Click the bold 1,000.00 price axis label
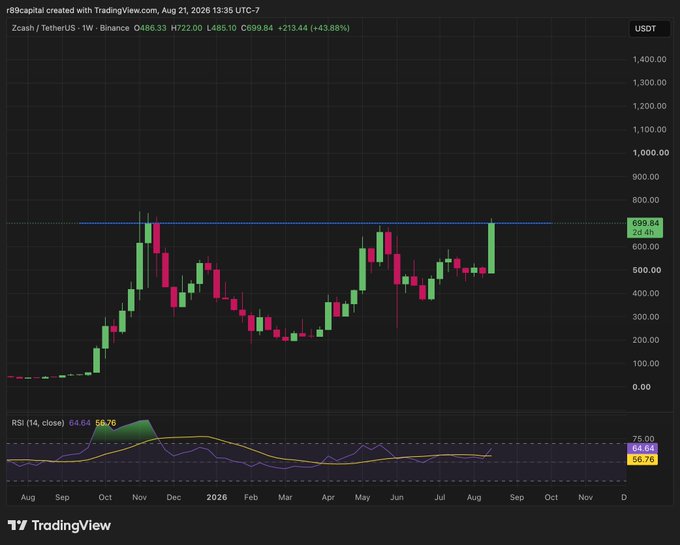Screen dimensions: 680x545 tap(651, 153)
